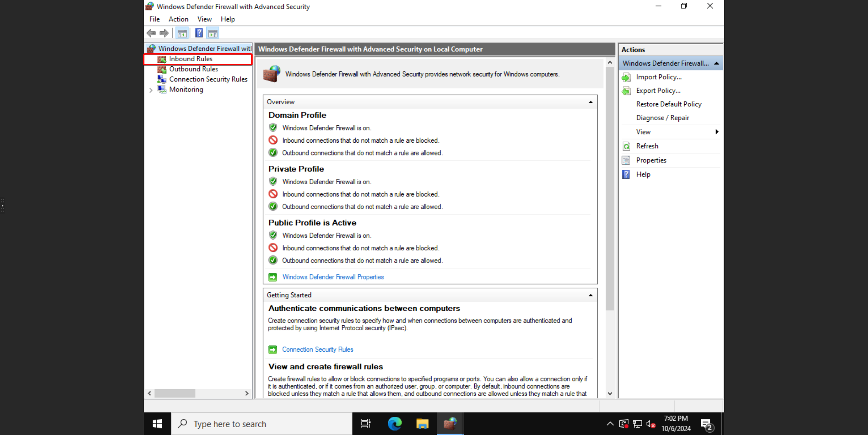Open Connection Security Rules in tree
This screenshot has height=435, width=868.
click(208, 79)
